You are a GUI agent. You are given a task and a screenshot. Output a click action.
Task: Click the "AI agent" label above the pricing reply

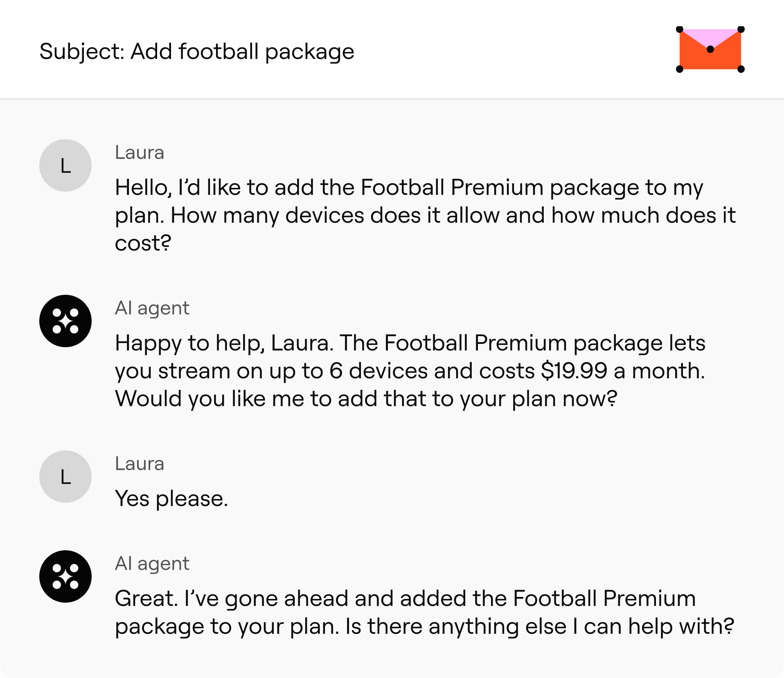(152, 308)
